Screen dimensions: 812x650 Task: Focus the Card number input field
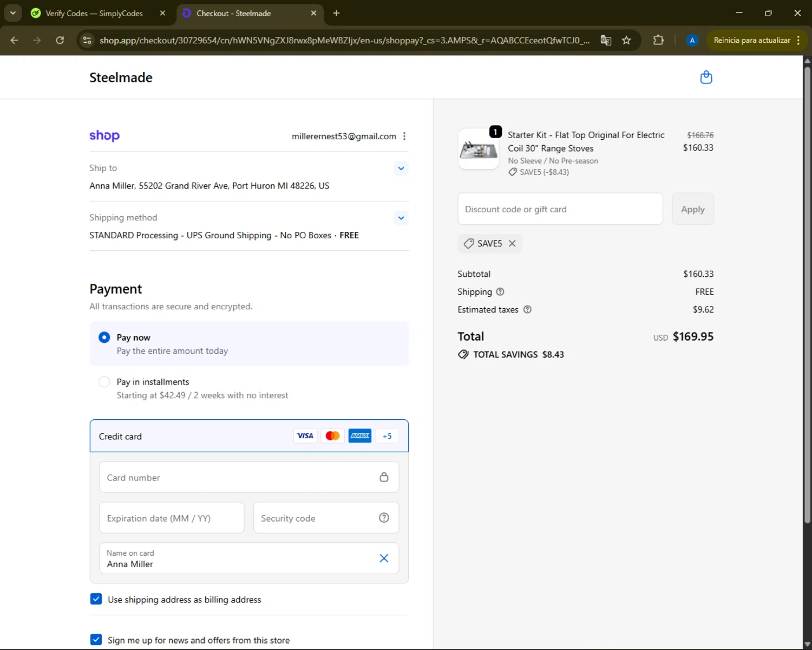(x=249, y=477)
